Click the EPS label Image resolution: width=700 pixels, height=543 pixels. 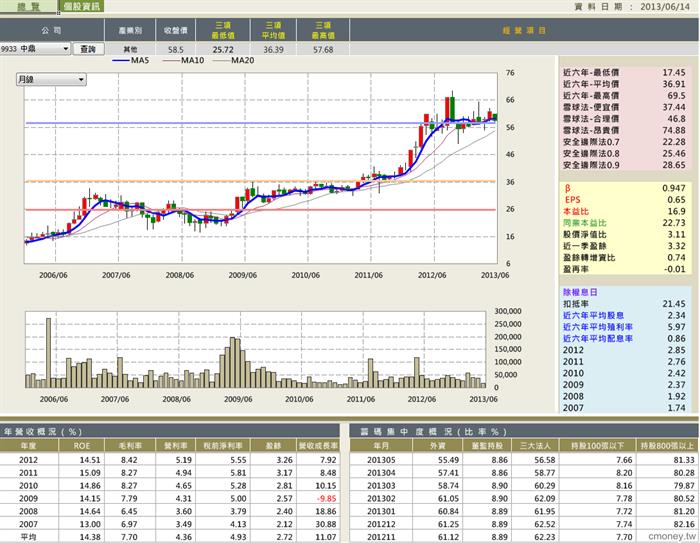click(x=575, y=200)
